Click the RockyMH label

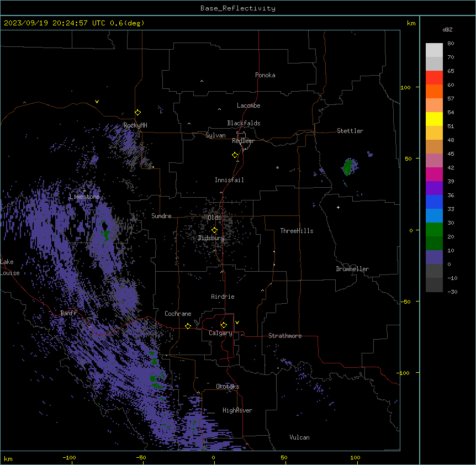135,125
